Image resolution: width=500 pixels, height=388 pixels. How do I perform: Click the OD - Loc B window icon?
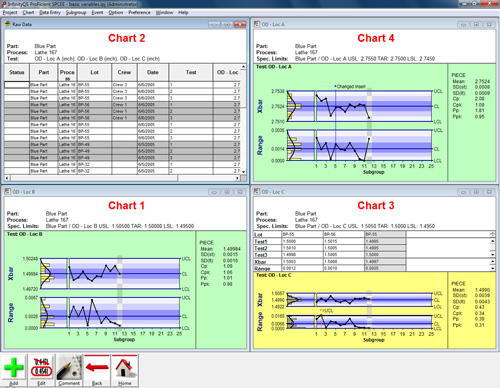tap(8, 192)
